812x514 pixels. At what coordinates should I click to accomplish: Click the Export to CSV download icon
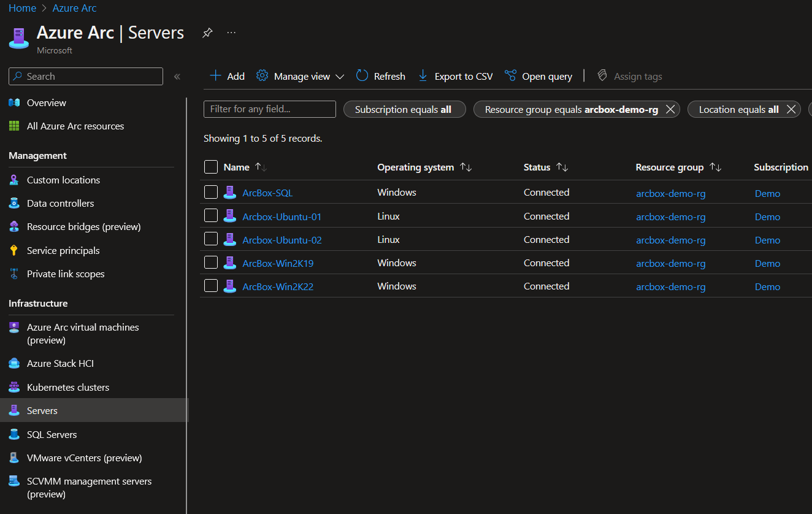(423, 75)
